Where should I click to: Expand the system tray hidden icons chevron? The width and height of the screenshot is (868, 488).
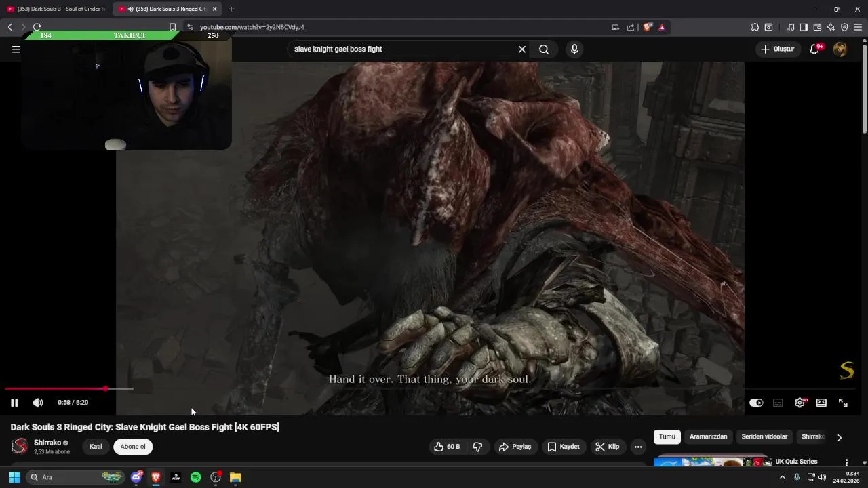click(x=782, y=477)
